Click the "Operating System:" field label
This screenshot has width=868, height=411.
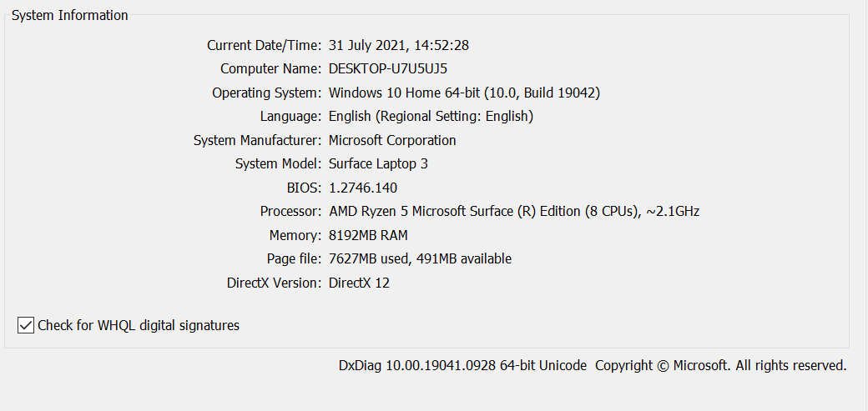click(x=266, y=93)
